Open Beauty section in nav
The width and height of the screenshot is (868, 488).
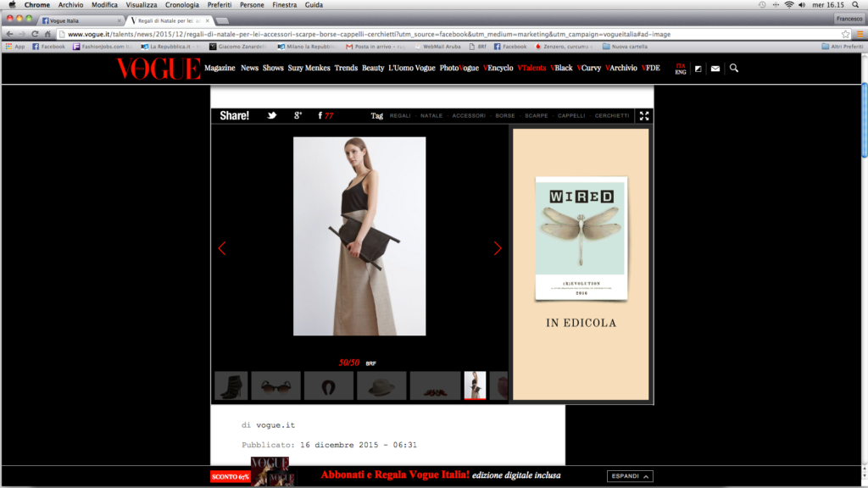tap(373, 68)
